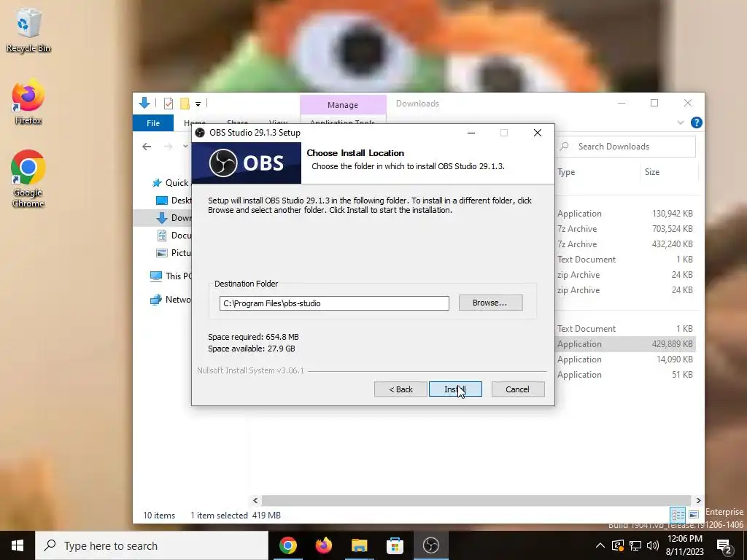Select Pictures in Explorer navigation pane
This screenshot has width=747, height=560.
pos(174,253)
